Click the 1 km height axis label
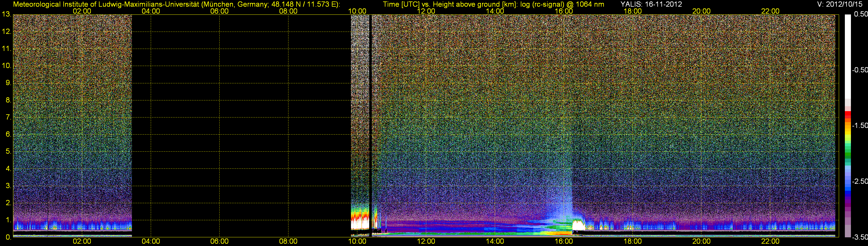The width and height of the screenshot is (868, 246). point(8,220)
